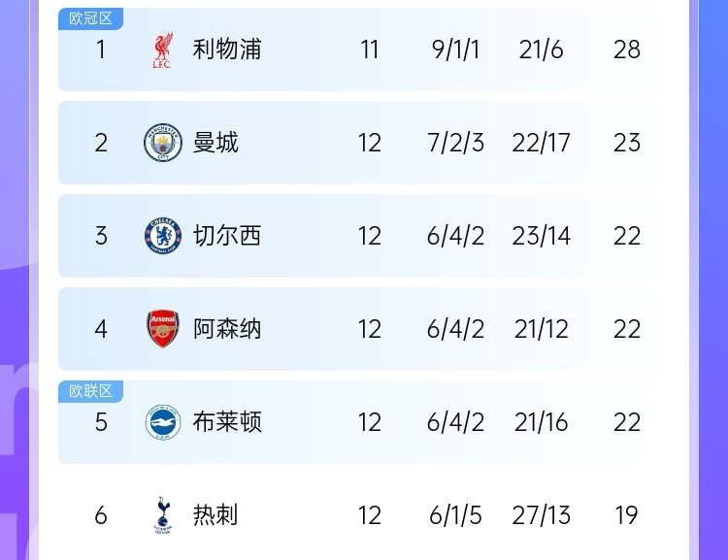Open team 曼城 from the standings
This screenshot has height=560, width=728.
pyautogui.click(x=215, y=143)
